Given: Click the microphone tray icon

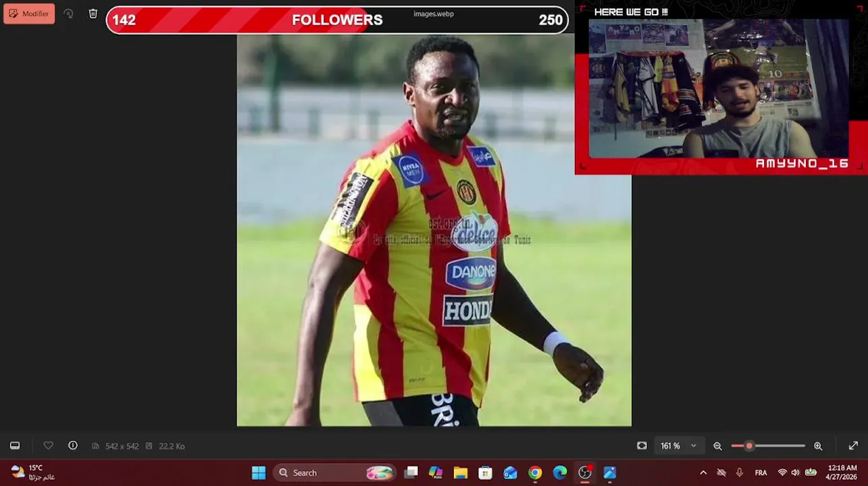Looking at the screenshot, I should point(740,473).
